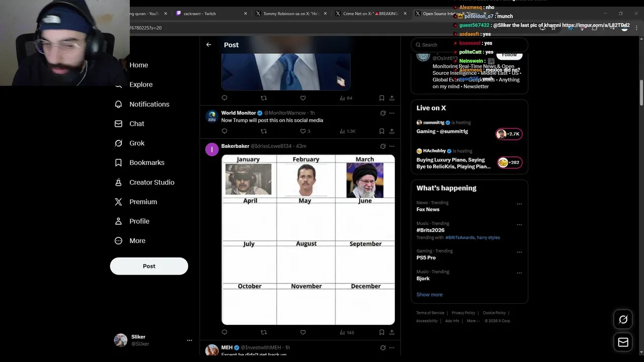This screenshot has height=362, width=644.
Task: Open Premium X in sidebar
Action: [118, 202]
